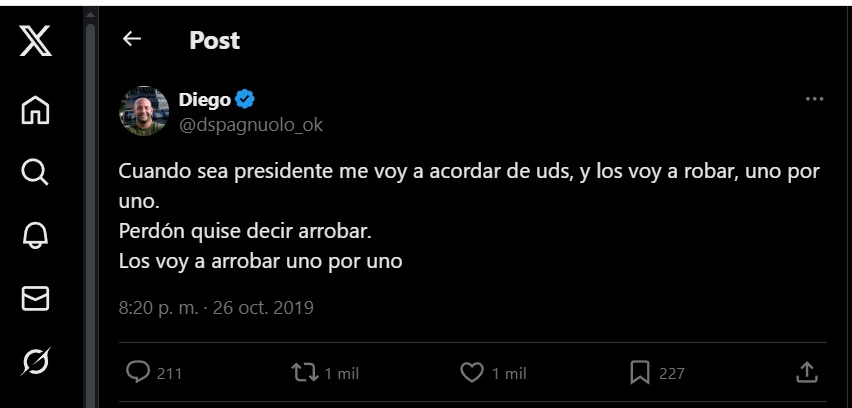852x408 pixels.
Task: Open the post's three-dot More menu
Action: [814, 99]
